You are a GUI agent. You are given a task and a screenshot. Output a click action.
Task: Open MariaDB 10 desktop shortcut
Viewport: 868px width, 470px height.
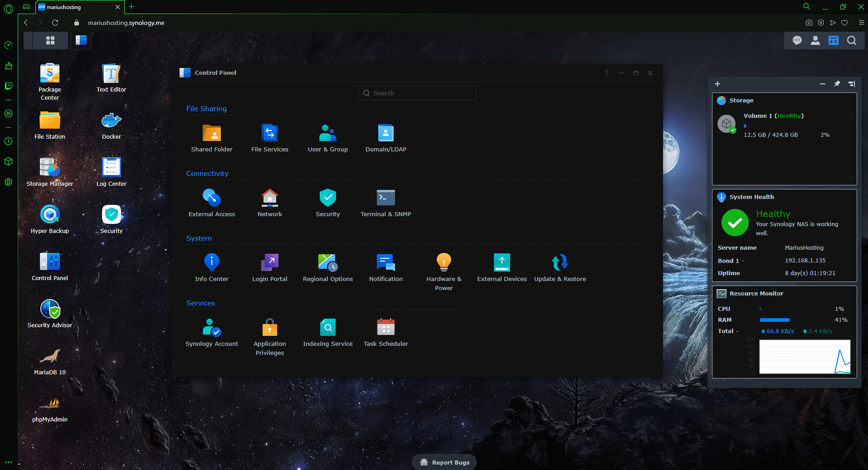tap(50, 361)
